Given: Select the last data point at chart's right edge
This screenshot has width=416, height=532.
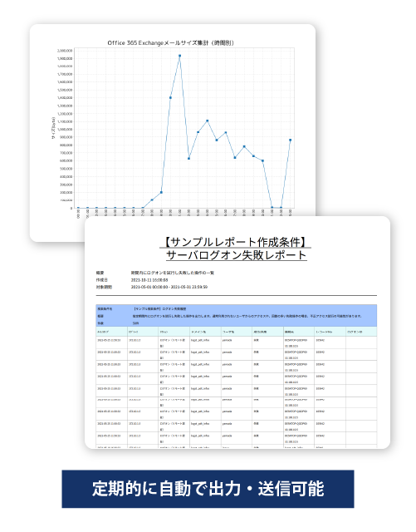Looking at the screenshot, I should click(x=291, y=140).
